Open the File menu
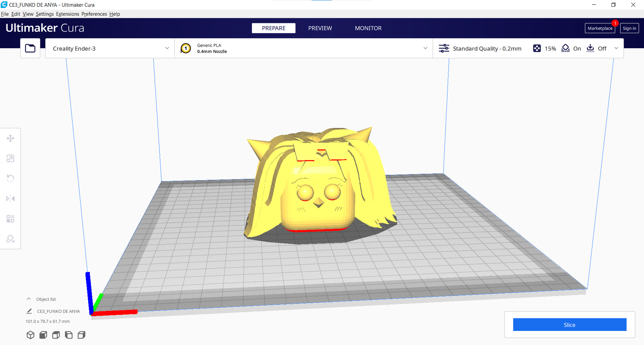The width and height of the screenshot is (644, 345). [x=5, y=14]
